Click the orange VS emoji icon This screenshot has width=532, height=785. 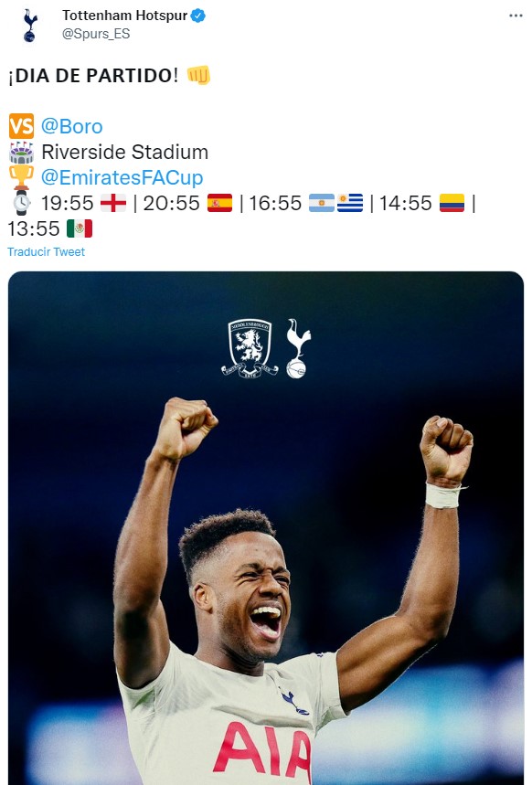[22, 126]
